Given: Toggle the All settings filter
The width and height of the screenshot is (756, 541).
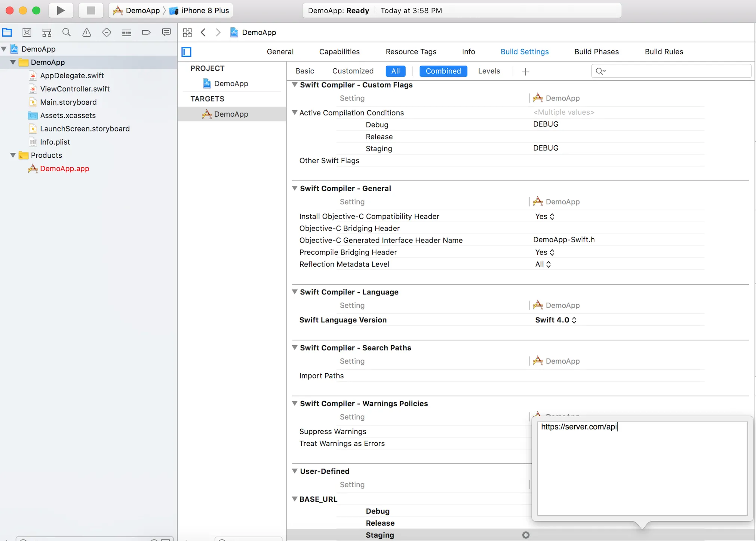Looking at the screenshot, I should pos(395,71).
